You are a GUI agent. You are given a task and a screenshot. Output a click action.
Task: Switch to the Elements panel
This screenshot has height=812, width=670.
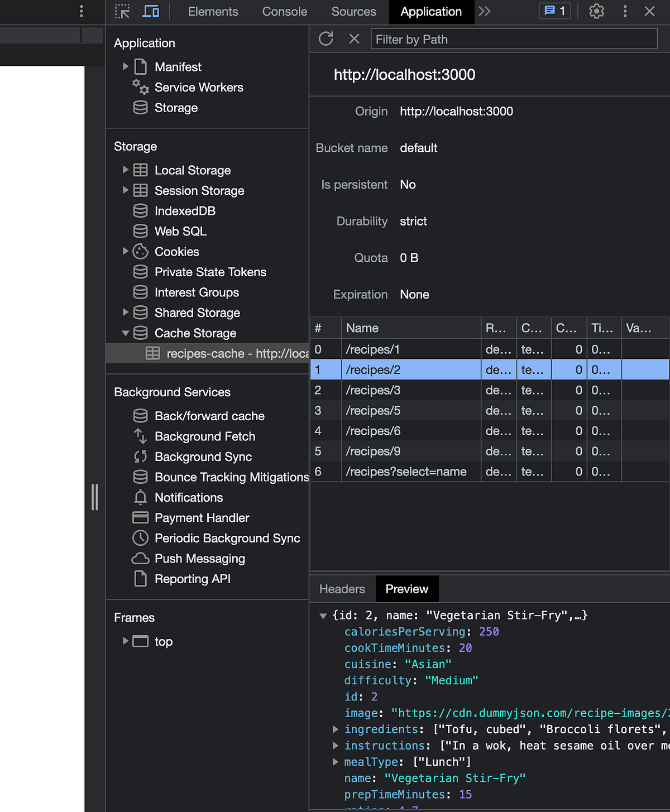[213, 11]
